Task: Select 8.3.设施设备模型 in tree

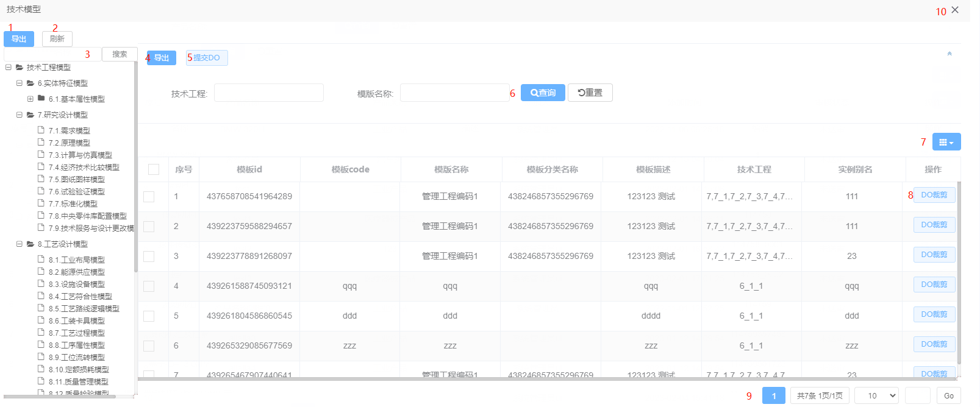Action: click(x=77, y=285)
